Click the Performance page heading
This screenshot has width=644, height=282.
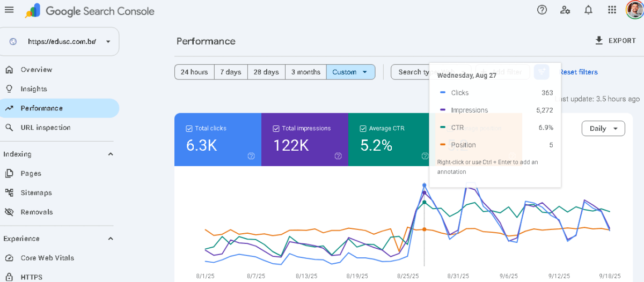[206, 41]
